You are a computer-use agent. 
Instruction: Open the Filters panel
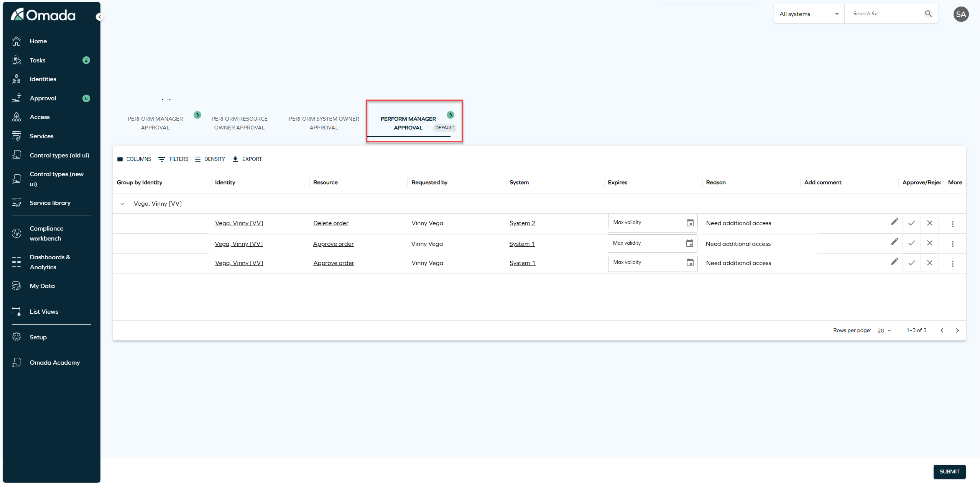pos(173,159)
